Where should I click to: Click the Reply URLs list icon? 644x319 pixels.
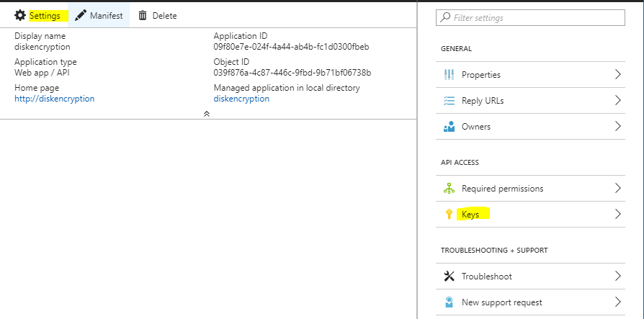[449, 101]
